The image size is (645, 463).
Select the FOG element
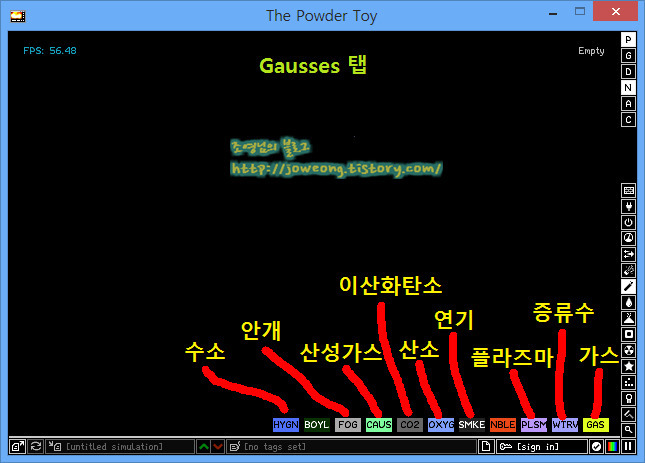tap(348, 425)
